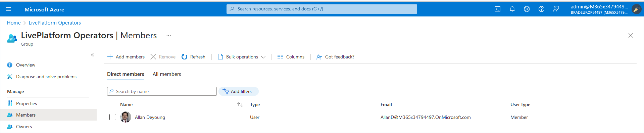Click the admin account avatar
Image resolution: width=644 pixels, height=133 pixels.
(x=636, y=9)
